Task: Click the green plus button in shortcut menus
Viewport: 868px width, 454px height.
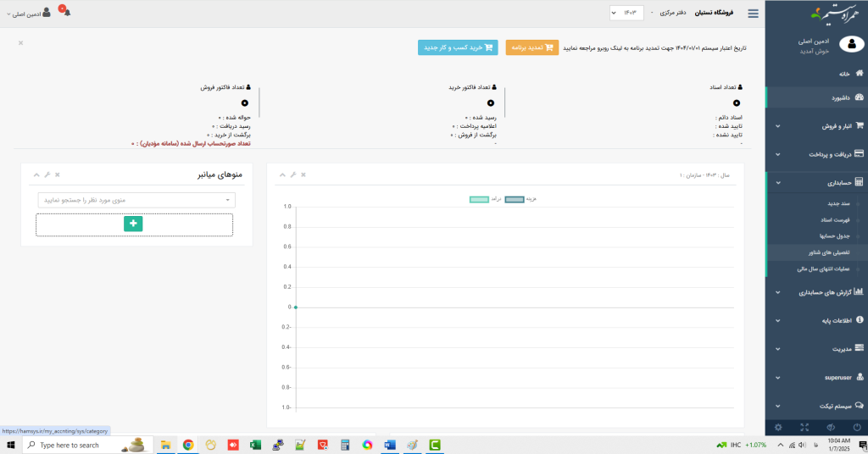Action: coord(133,224)
